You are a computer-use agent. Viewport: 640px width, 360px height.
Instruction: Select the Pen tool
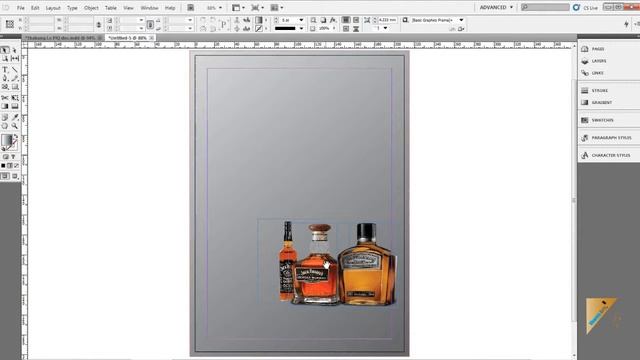coord(5,78)
